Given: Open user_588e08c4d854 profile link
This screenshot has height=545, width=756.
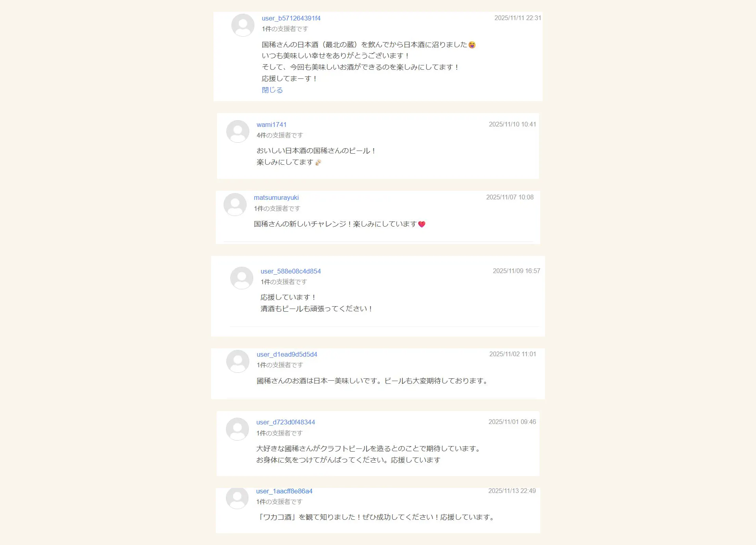Looking at the screenshot, I should pos(291,272).
